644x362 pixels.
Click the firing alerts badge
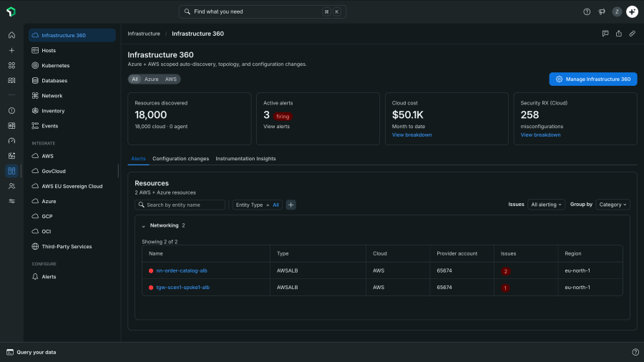tap(283, 117)
